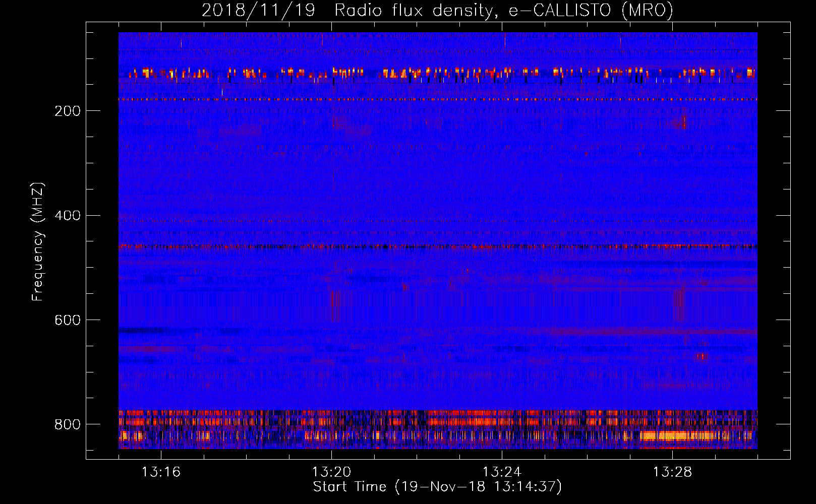816x504 pixels.
Task: Click the plot title '2018/11/19 Radio flux density, e-CALLISTO (MRO)'
Action: (437, 10)
